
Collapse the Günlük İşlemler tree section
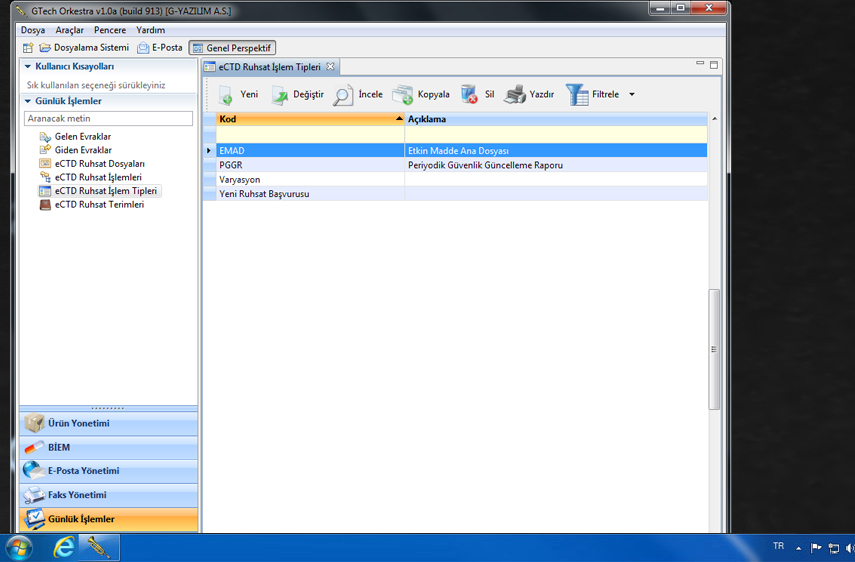tap(28, 101)
